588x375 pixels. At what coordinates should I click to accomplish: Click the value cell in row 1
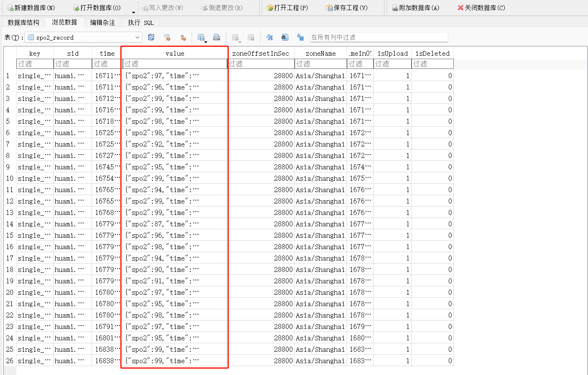point(175,76)
